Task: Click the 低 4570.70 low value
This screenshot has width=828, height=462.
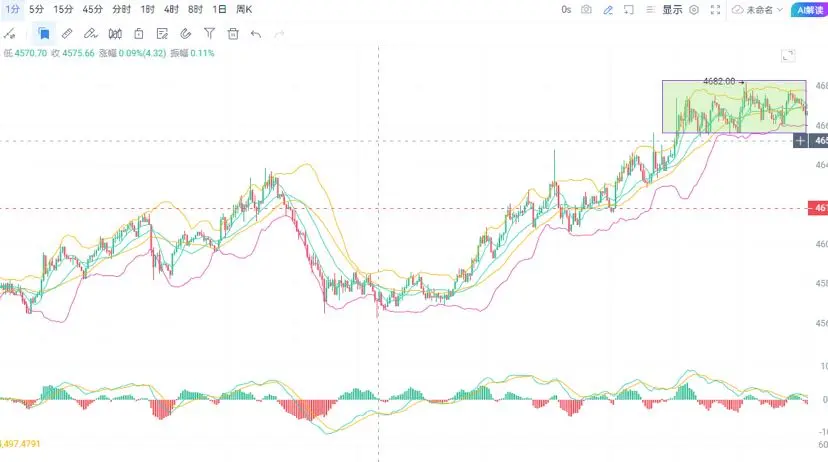Action: pos(25,53)
